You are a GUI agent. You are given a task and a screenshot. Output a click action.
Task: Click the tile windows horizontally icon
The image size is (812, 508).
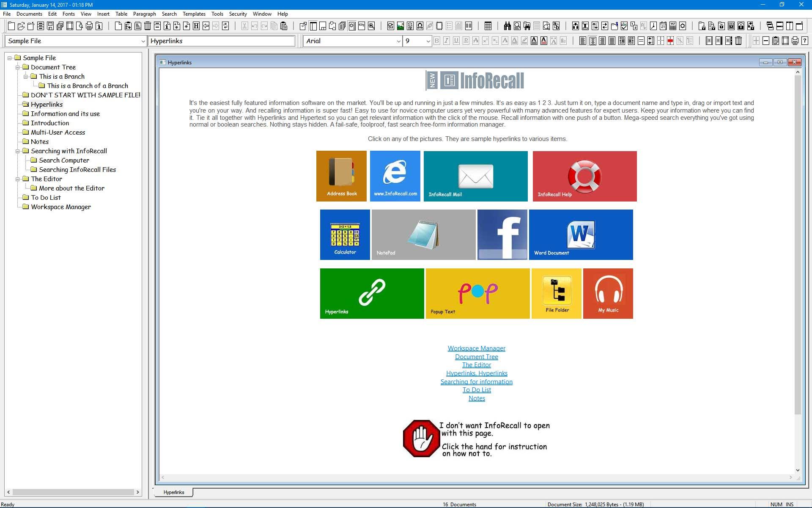(780, 26)
